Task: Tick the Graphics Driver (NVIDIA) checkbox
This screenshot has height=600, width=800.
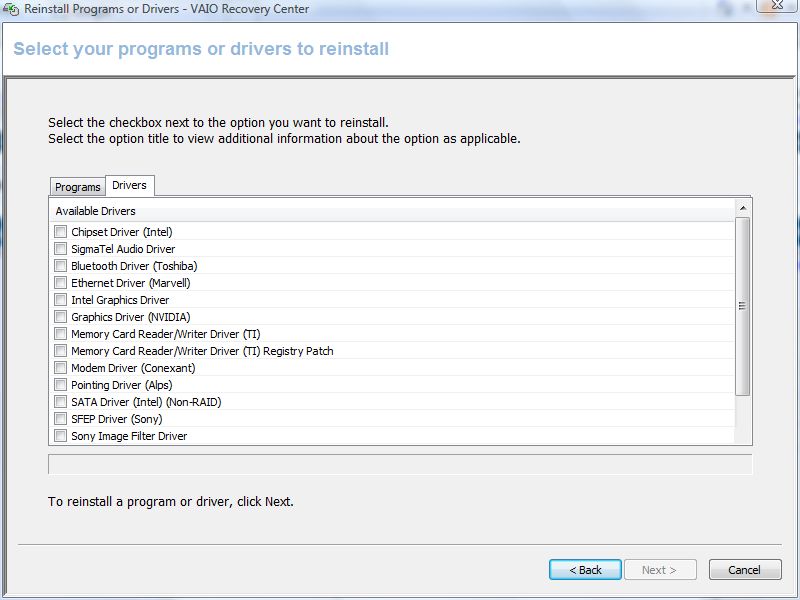Action: [x=61, y=317]
